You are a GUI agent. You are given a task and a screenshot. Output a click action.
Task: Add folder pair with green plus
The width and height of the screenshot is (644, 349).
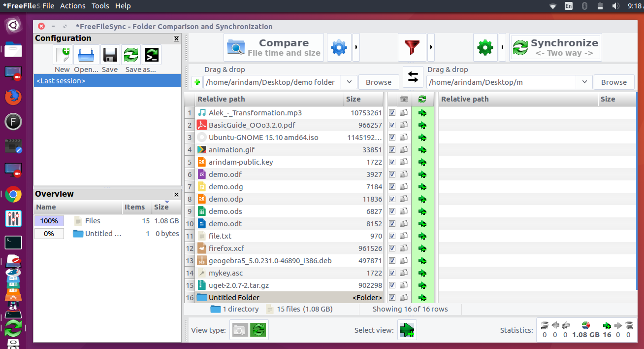pyautogui.click(x=197, y=82)
